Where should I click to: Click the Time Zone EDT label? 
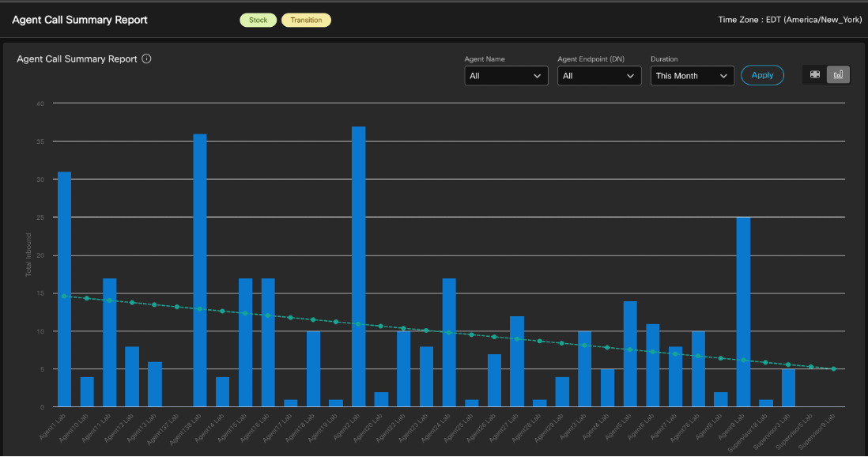[x=790, y=20]
